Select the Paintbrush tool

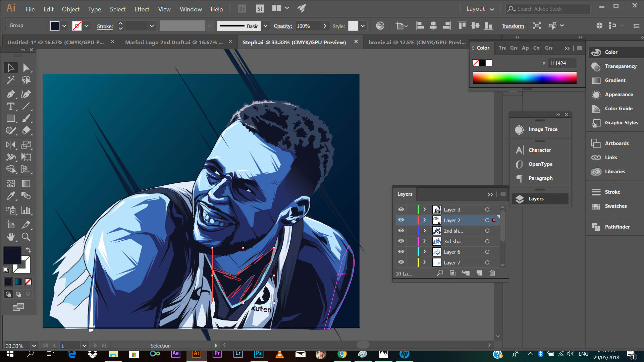coord(26,118)
